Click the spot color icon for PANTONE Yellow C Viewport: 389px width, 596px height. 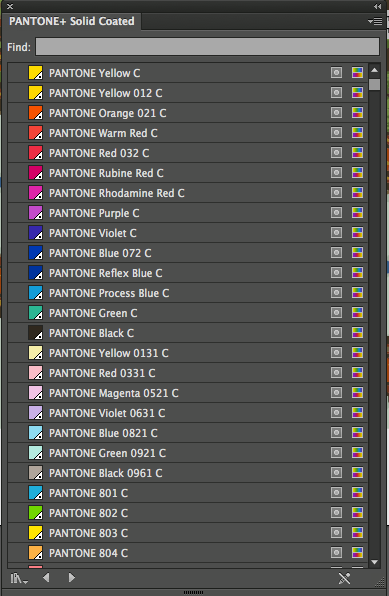point(336,73)
